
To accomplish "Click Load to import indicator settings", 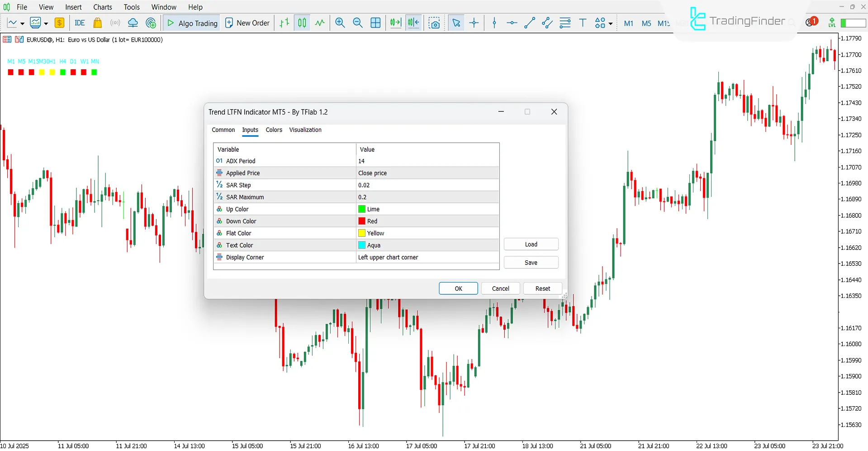I will tap(531, 244).
